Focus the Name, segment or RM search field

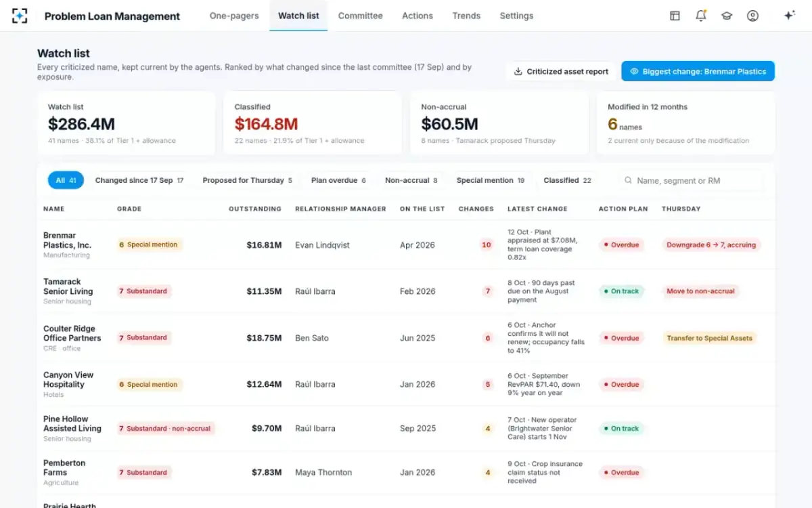[x=690, y=181]
